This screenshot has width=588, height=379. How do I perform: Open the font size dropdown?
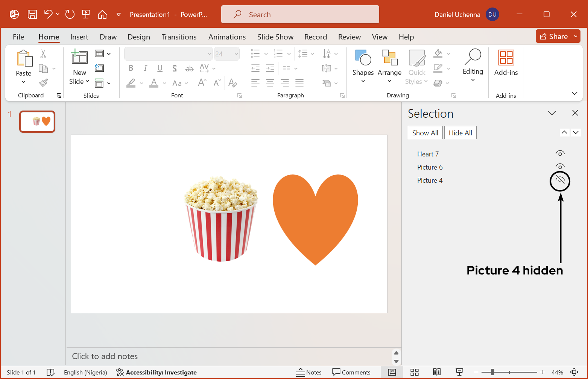[x=236, y=53]
